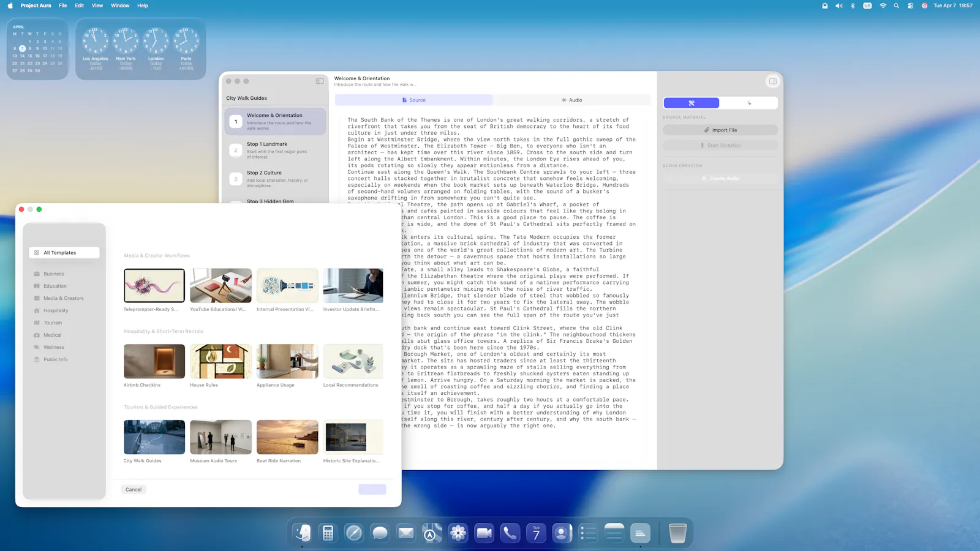
Task: Select Welcome & Orientation chapter row
Action: click(x=276, y=121)
